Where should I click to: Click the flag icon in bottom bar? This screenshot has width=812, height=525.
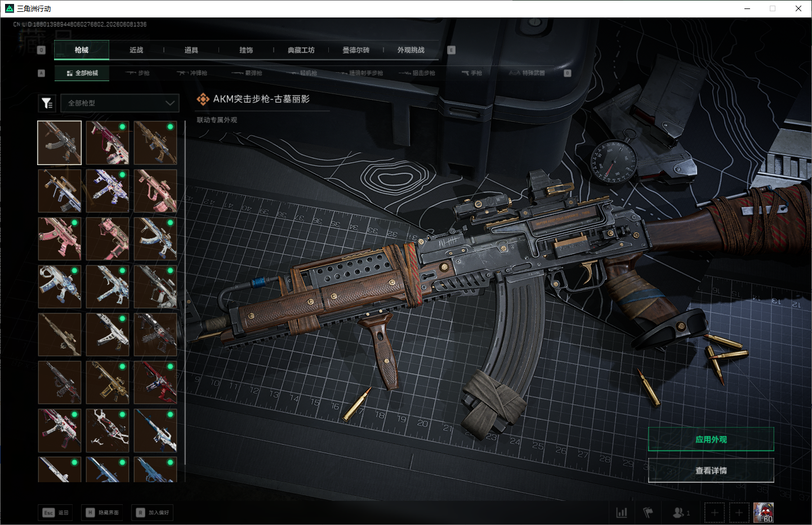click(x=648, y=513)
